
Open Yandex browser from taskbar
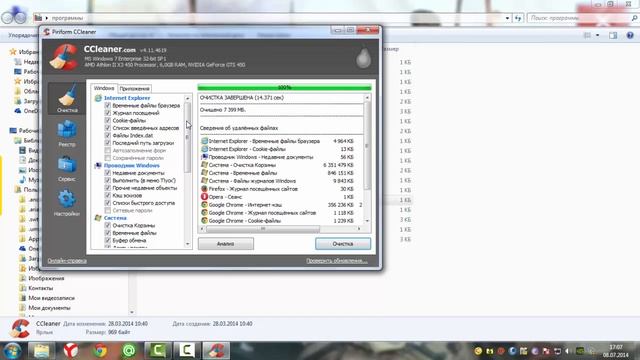[x=71, y=351]
